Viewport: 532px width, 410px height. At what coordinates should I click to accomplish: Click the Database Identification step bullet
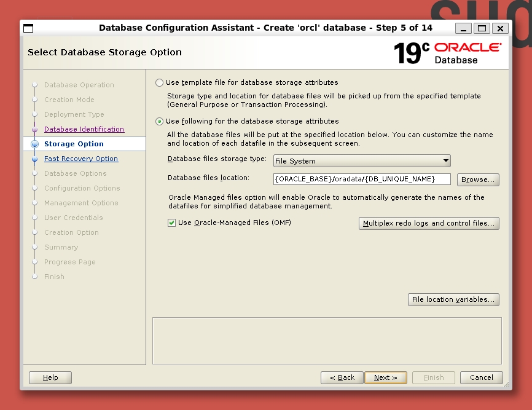(35, 130)
